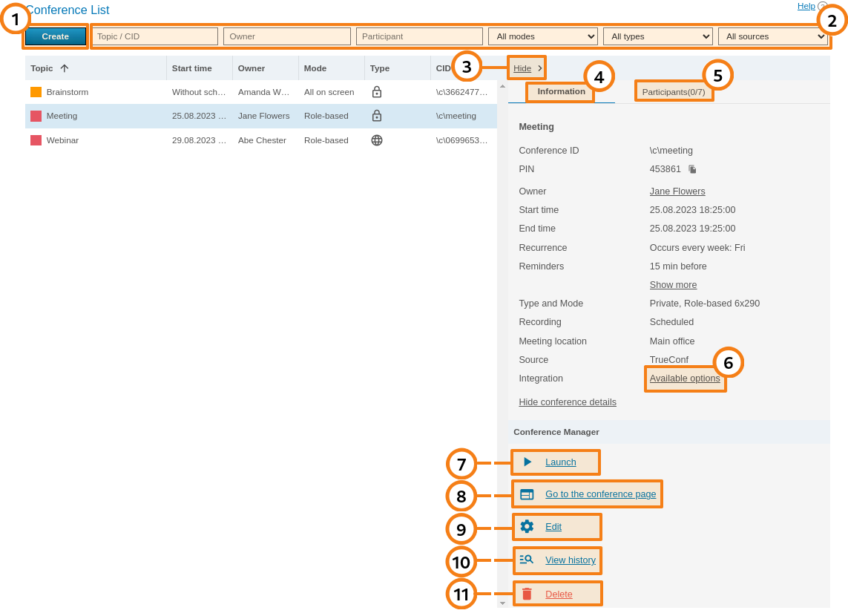Screen dimensions: 848x616
Task: Collapse the panel using Hide chevron
Action: (x=526, y=68)
